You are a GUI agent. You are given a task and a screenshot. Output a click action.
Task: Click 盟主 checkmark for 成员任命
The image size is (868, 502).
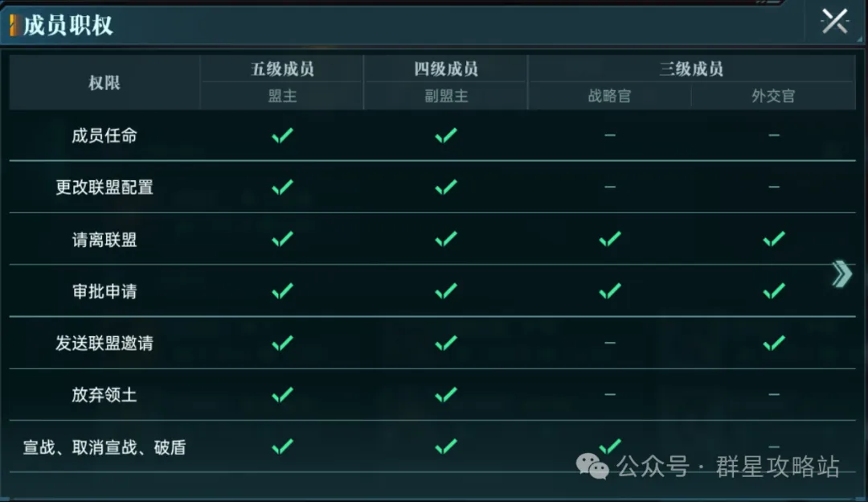282,135
